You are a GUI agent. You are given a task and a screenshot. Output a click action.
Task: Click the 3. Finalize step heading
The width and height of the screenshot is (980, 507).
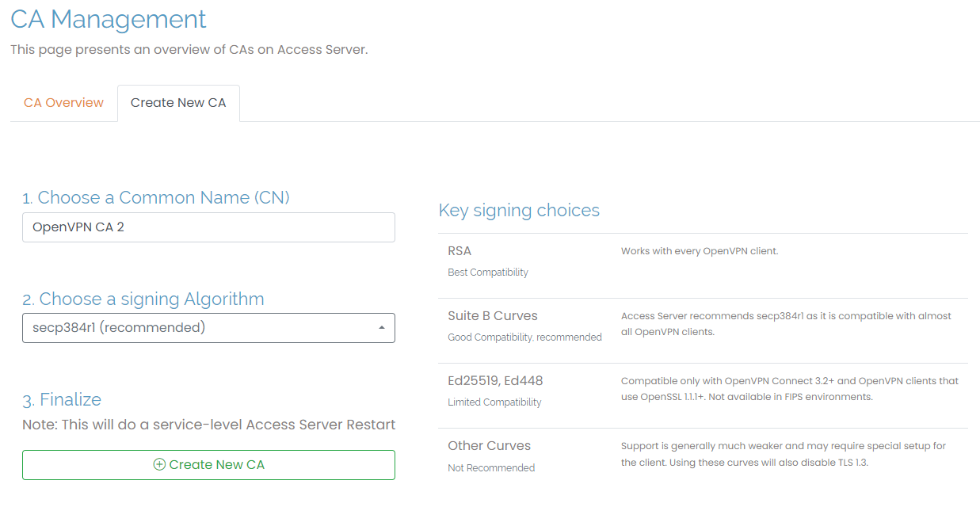(62, 399)
